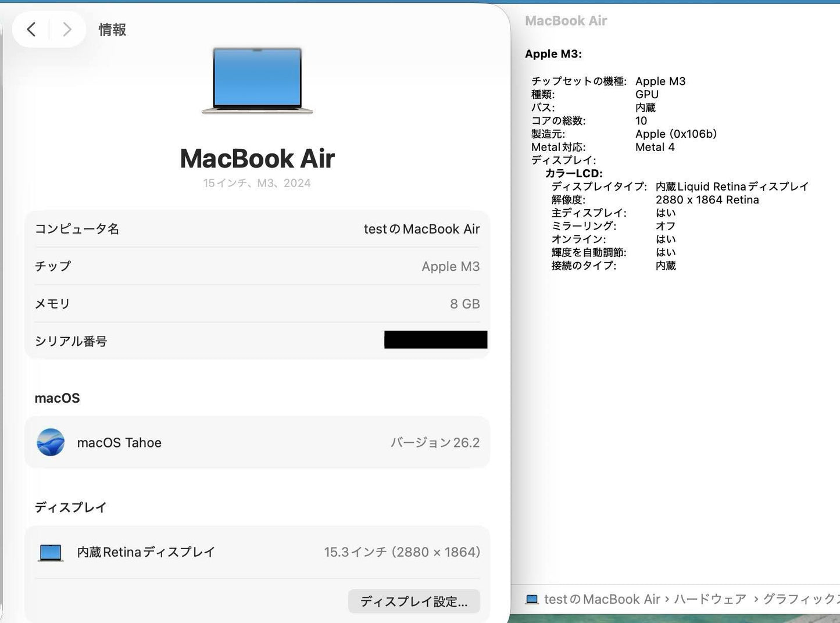This screenshot has height=623, width=840.
Task: Open ディスプレイ設定 via its button
Action: [x=413, y=601]
